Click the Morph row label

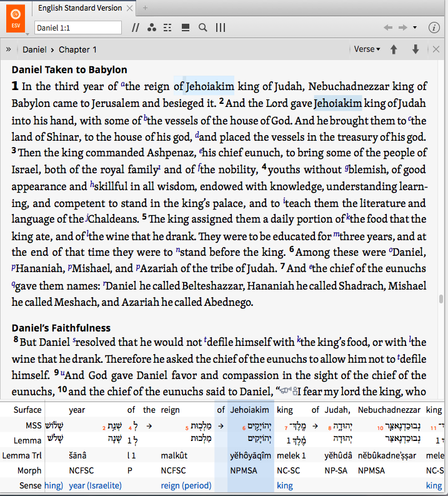click(x=29, y=471)
